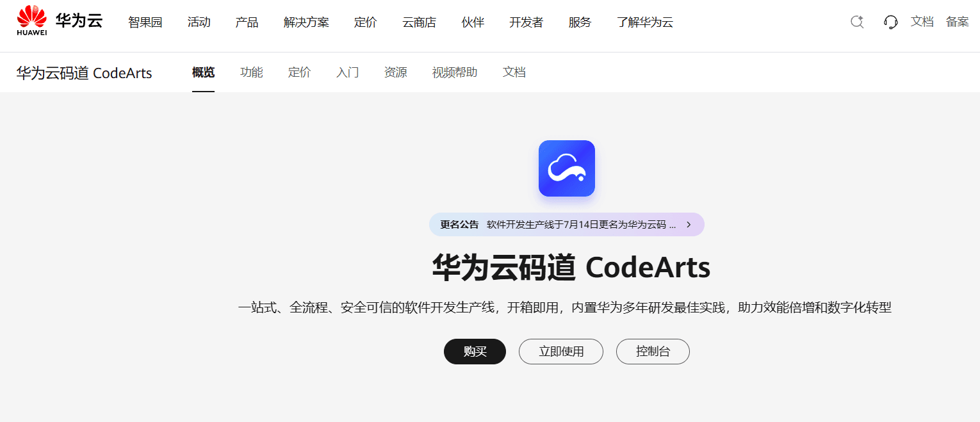Open the 控制台 button

[653, 352]
